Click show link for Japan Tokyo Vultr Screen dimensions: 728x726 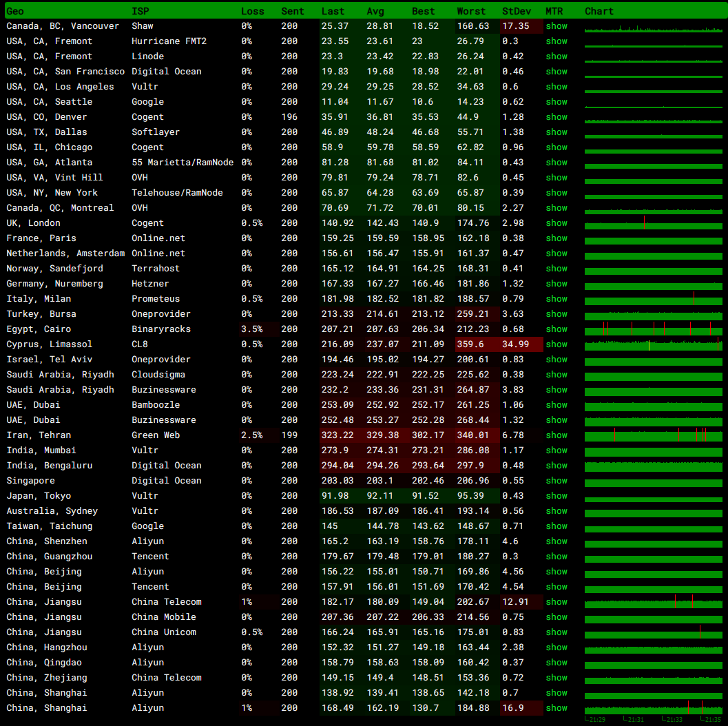[557, 496]
